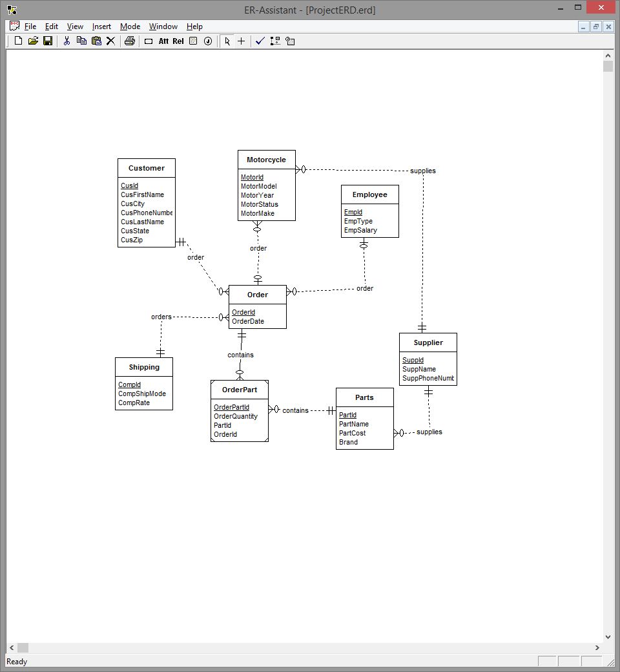Click the horizontal scrollbar thumb
The height and width of the screenshot is (672, 620).
[x=23, y=647]
